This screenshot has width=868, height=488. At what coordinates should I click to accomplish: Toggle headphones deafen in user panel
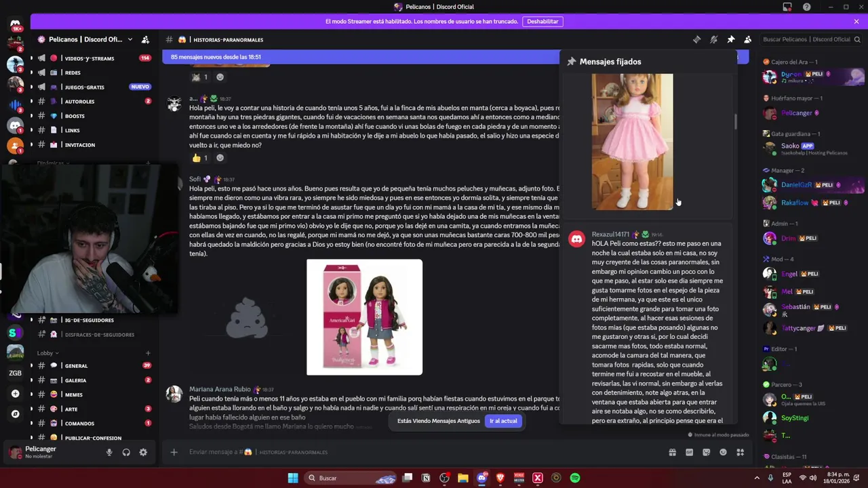(126, 452)
